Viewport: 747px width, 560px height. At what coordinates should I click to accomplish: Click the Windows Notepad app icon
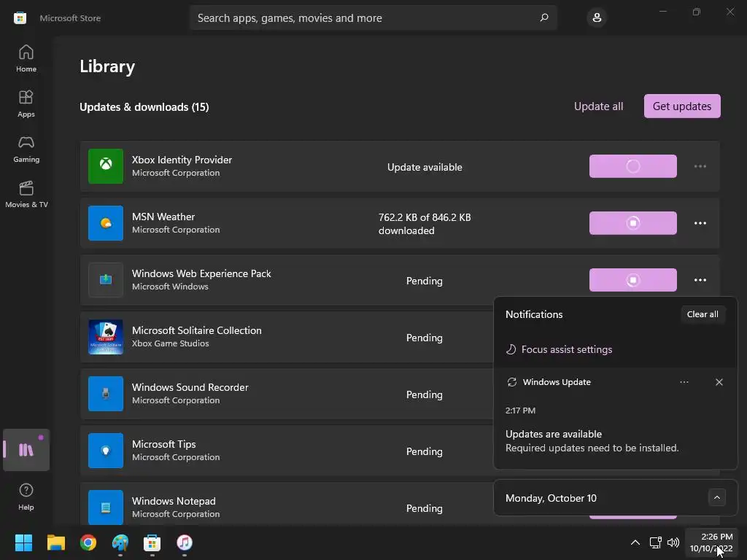(106, 507)
